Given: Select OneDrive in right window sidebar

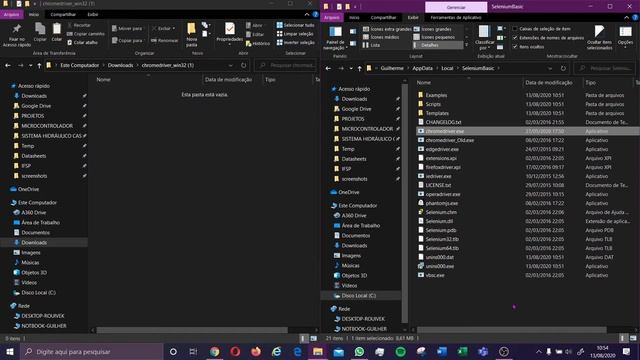Looking at the screenshot, I should click(x=348, y=192).
